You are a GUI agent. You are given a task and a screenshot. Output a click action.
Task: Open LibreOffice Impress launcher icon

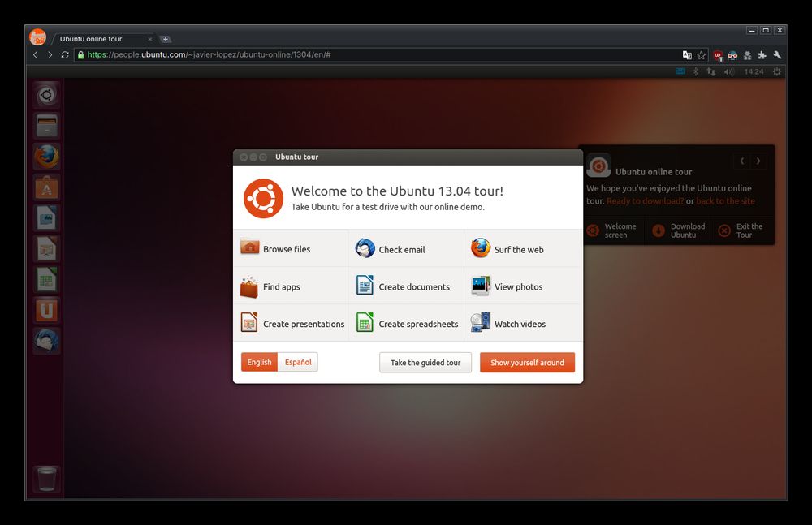coord(46,249)
